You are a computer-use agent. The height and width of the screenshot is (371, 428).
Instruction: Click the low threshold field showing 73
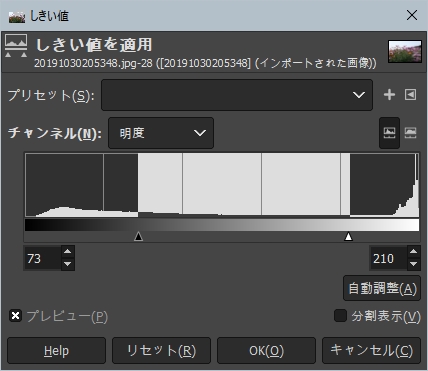coord(42,258)
